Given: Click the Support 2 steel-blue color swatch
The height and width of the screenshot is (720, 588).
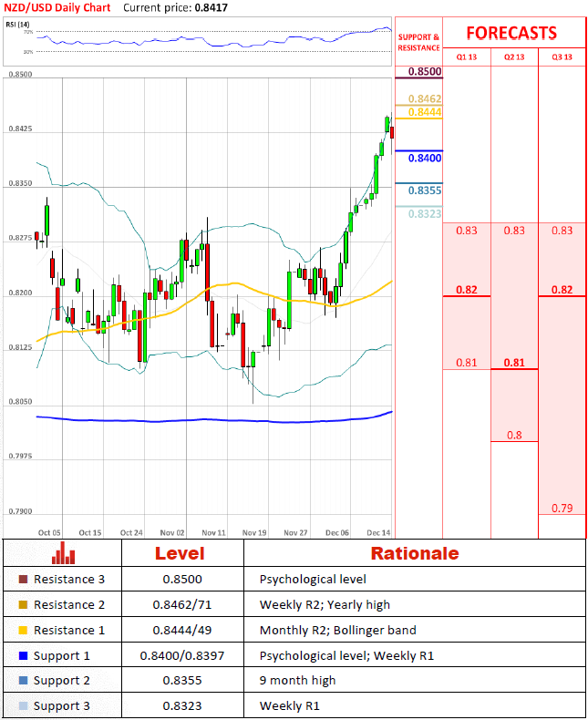Looking at the screenshot, I should 23,681.
